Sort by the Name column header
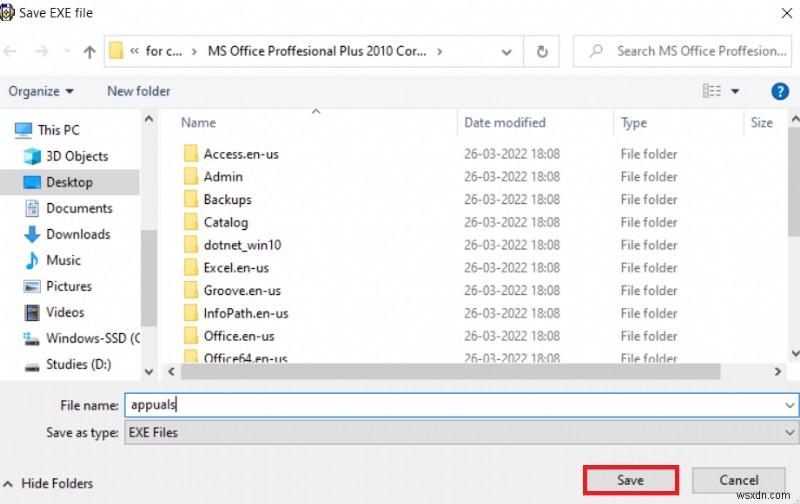Image resolution: width=800 pixels, height=504 pixels. pos(198,123)
